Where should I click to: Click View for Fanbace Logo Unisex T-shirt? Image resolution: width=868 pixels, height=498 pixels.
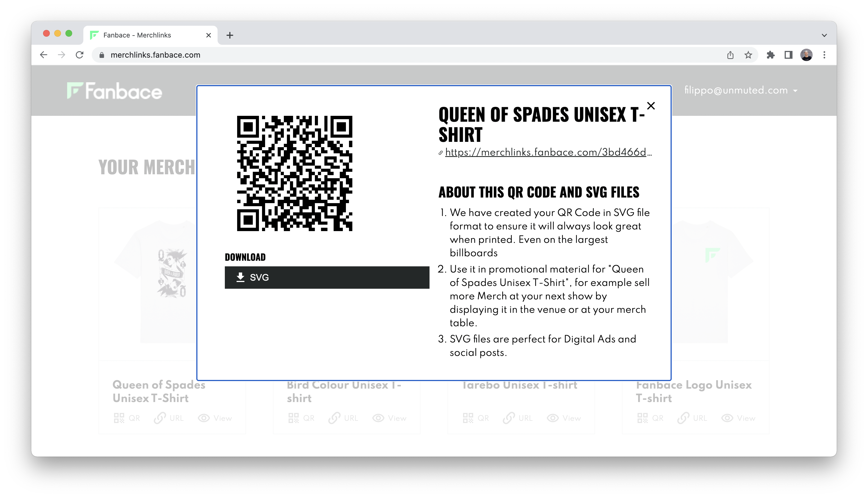pos(739,418)
